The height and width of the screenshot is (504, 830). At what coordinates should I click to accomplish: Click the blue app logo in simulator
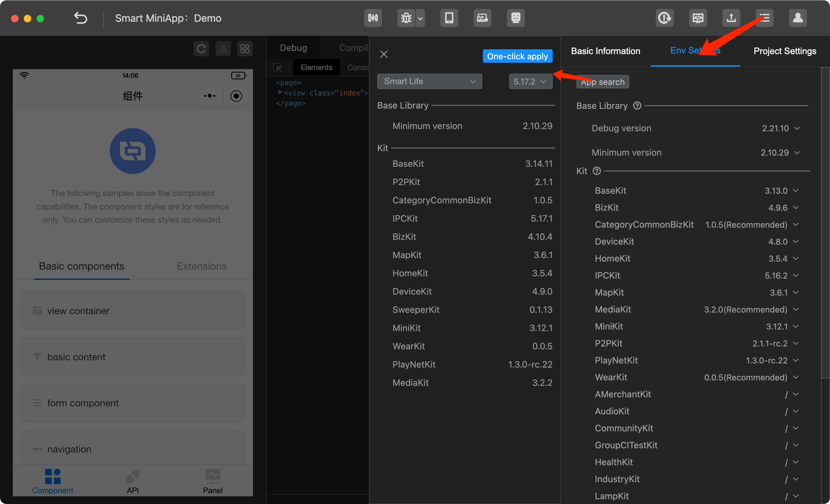pyautogui.click(x=133, y=151)
